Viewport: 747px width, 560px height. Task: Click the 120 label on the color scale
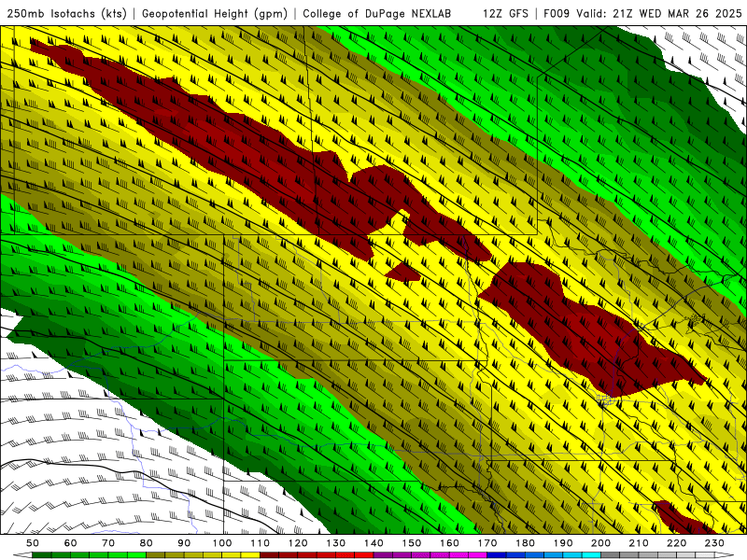tap(298, 543)
